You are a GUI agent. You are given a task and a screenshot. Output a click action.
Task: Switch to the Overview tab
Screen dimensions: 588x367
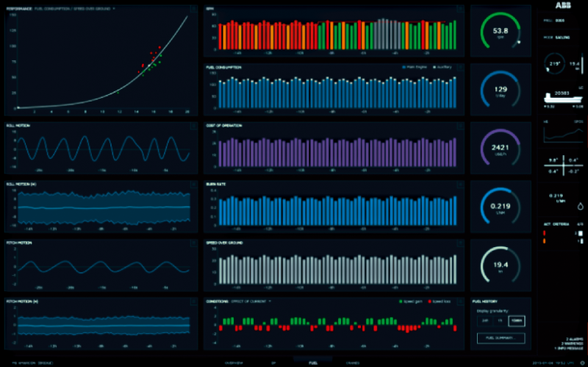point(233,362)
